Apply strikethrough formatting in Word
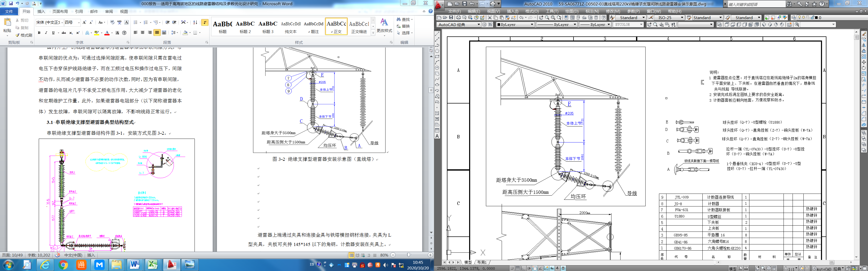 click(x=64, y=33)
